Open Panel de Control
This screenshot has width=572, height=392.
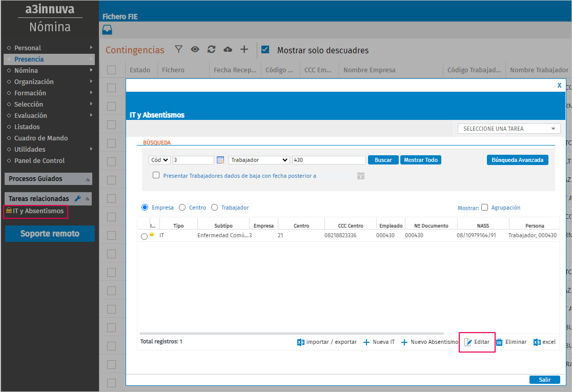pyautogui.click(x=39, y=161)
